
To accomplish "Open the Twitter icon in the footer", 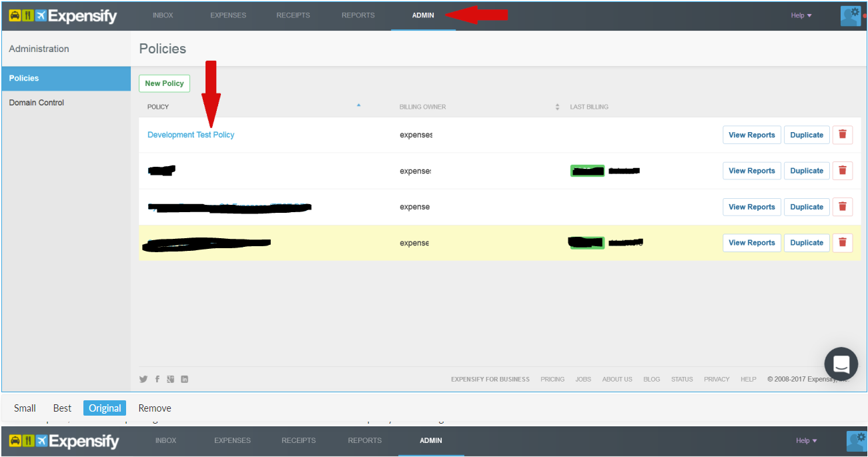I will [x=143, y=379].
